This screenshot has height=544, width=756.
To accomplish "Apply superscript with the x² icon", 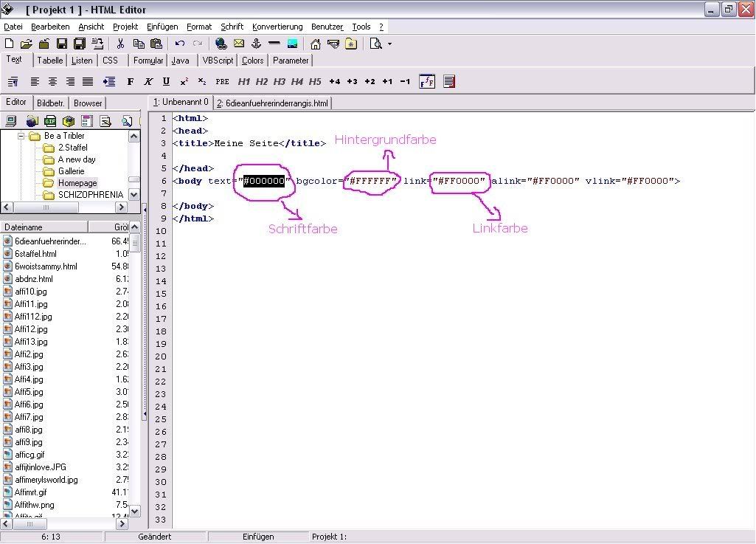I will (184, 82).
